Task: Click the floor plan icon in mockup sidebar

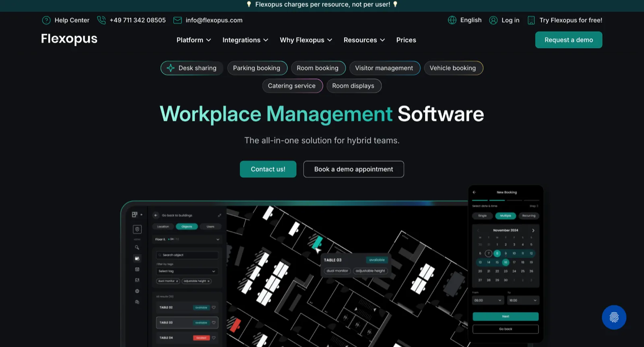Action: (x=137, y=280)
